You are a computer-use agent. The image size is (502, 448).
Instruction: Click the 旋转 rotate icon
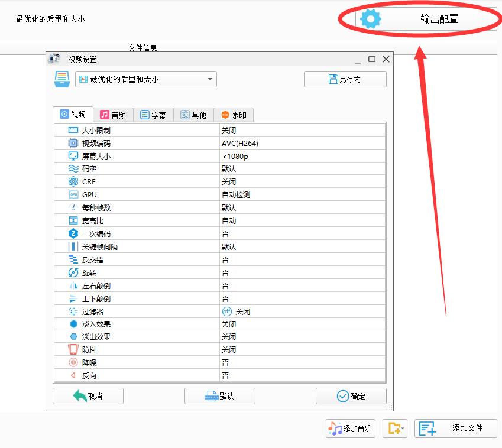[73, 272]
